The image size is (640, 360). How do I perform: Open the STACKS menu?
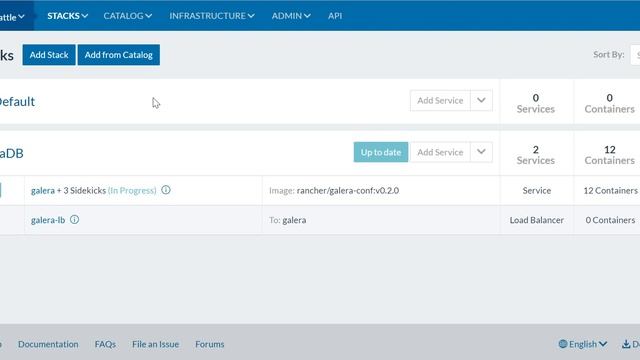pyautogui.click(x=67, y=16)
